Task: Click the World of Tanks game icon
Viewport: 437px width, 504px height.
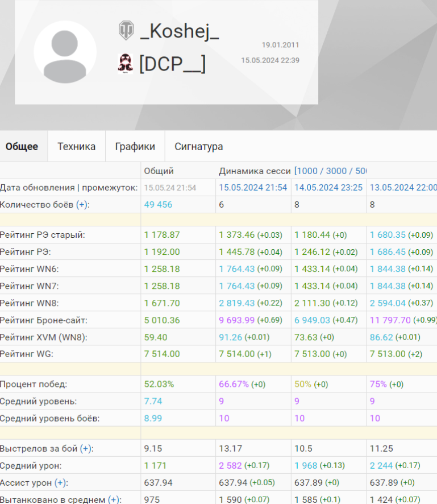Action: [x=126, y=31]
